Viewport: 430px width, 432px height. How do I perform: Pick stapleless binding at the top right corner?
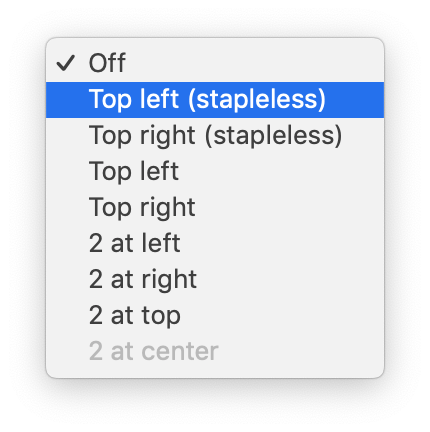(215, 136)
